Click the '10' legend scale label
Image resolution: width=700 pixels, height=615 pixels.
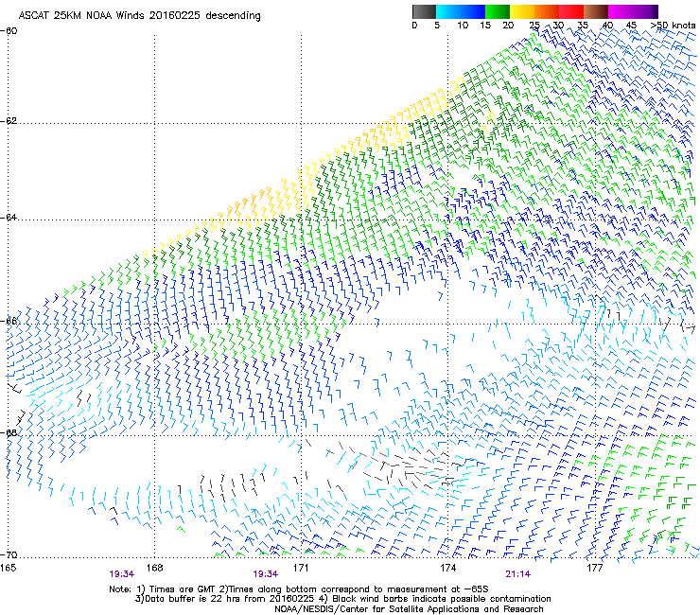point(463,26)
